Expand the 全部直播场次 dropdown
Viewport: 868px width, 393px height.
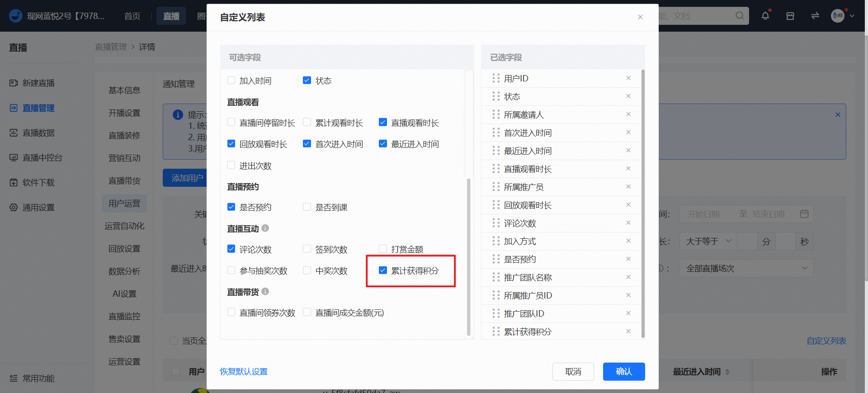pos(746,268)
